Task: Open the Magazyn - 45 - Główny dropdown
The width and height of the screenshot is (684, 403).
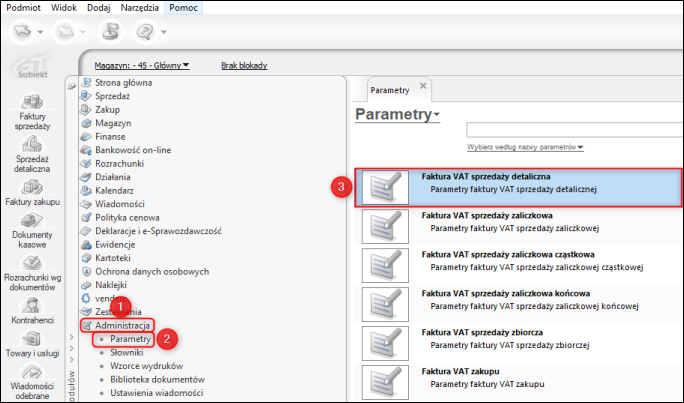Action: coord(142,65)
